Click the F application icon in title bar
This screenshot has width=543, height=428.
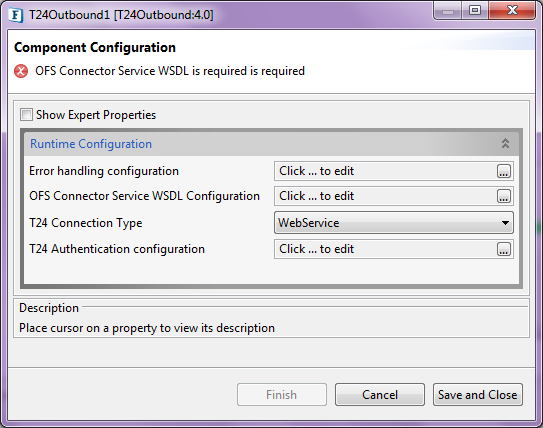click(16, 15)
